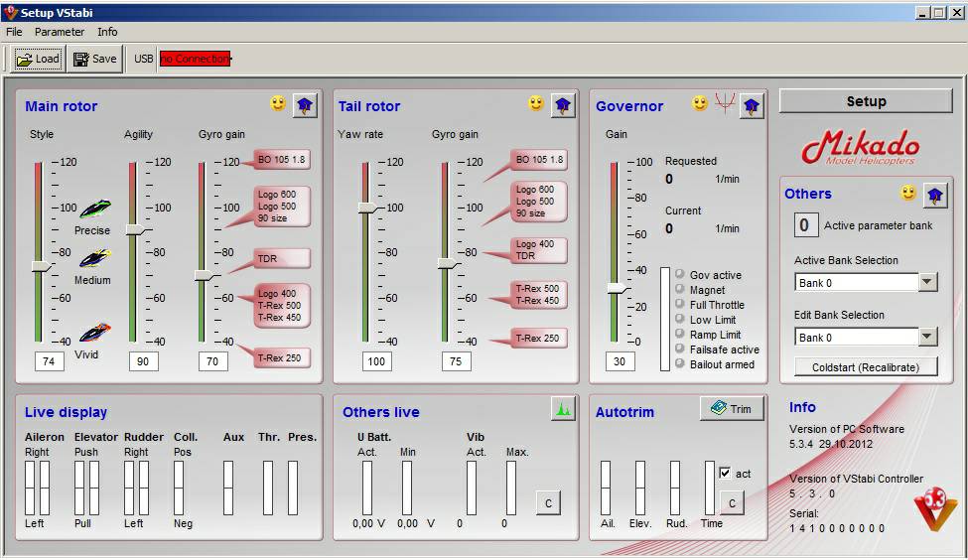Click the Style value field showing 74
The image size is (968, 560).
(x=49, y=361)
